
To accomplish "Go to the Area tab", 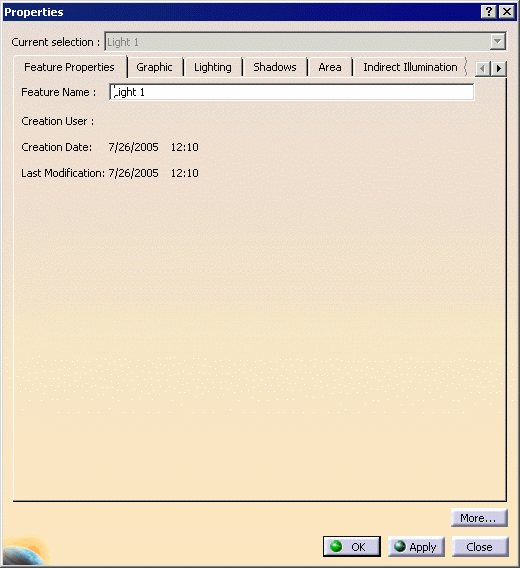I will click(330, 67).
